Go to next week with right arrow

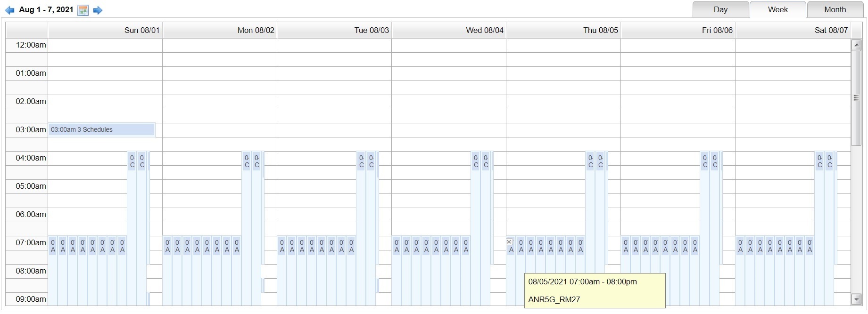point(98,10)
